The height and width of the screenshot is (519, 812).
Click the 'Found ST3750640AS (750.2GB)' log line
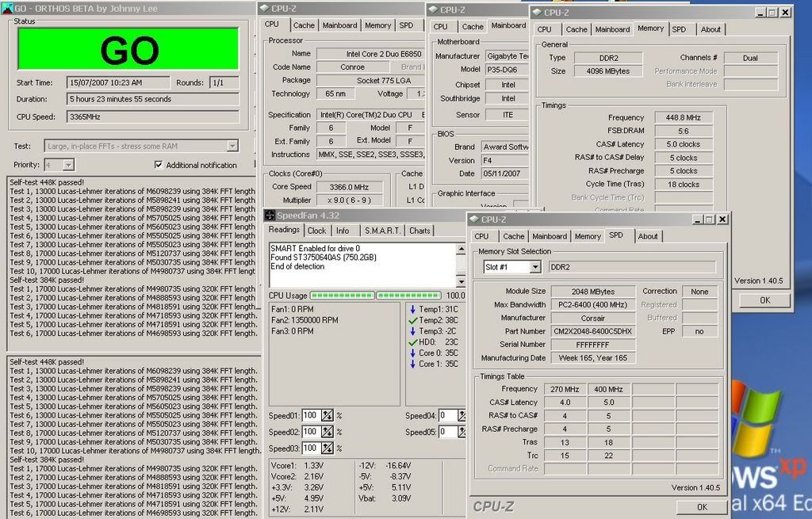coord(324,258)
